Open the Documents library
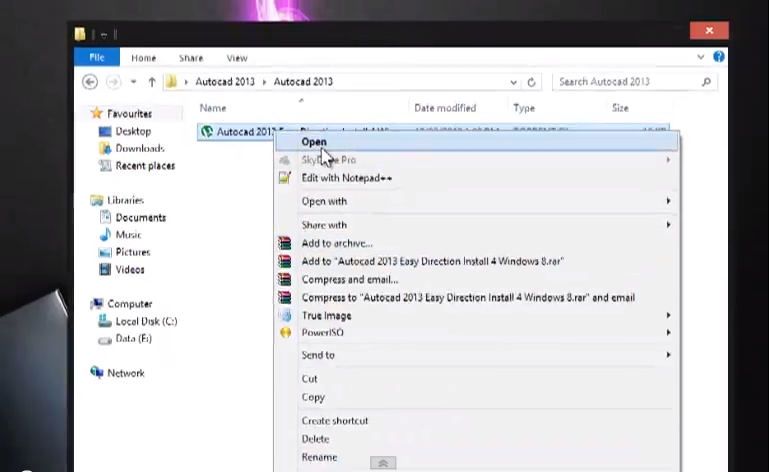 pos(140,217)
